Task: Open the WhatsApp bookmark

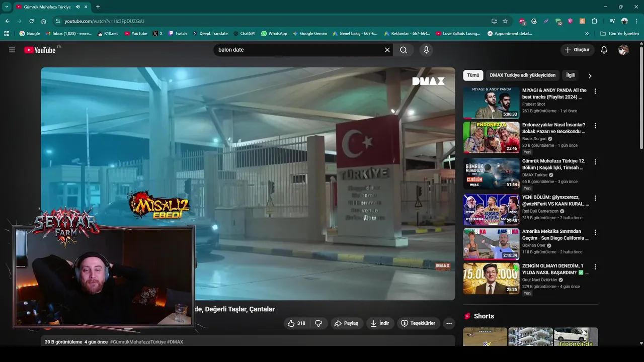Action: click(274, 34)
